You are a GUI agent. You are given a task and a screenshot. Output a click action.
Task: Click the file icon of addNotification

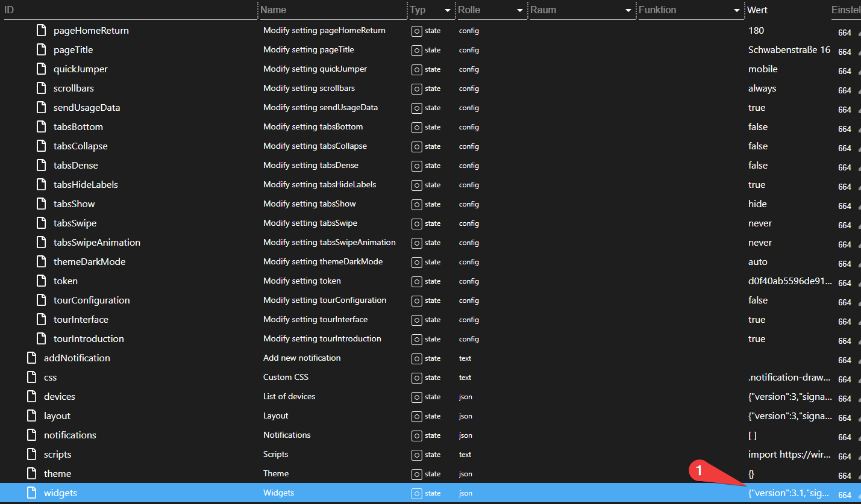click(x=31, y=358)
